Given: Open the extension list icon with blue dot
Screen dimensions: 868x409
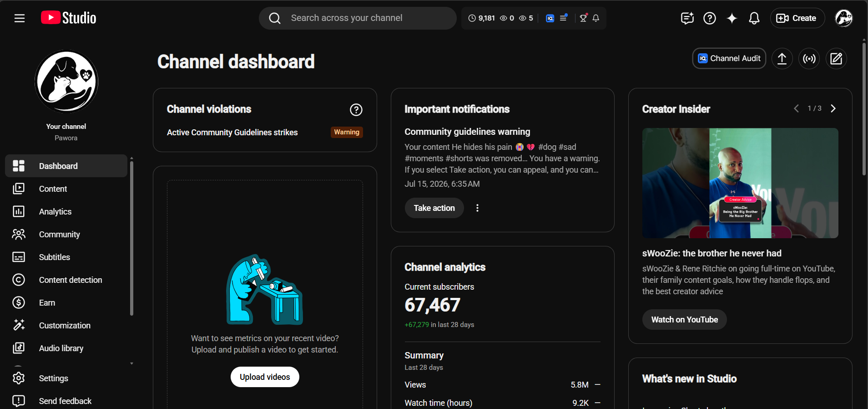Looking at the screenshot, I should point(563,18).
